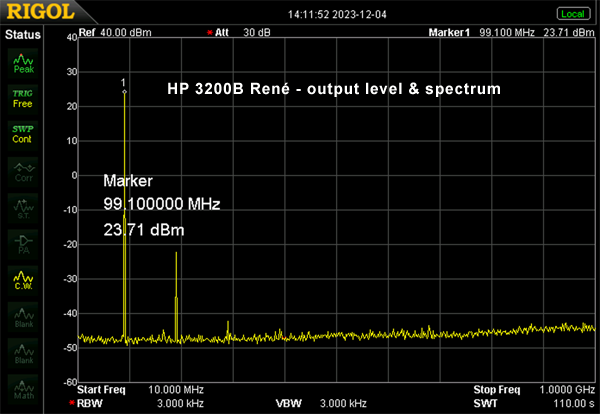The width and height of the screenshot is (600, 414).
Task: Select the second Blank trace icon
Action: coord(23,353)
